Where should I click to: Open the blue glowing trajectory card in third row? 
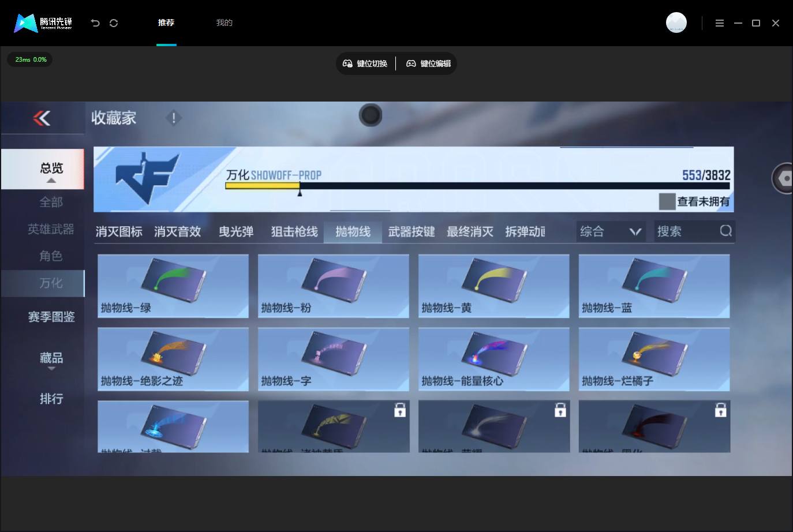point(173,426)
